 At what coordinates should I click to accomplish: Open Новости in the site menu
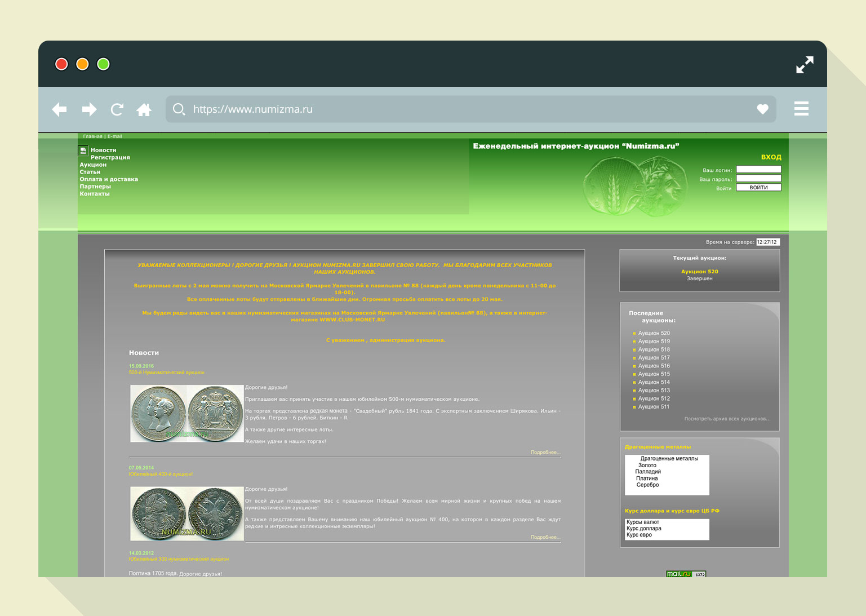pos(103,150)
